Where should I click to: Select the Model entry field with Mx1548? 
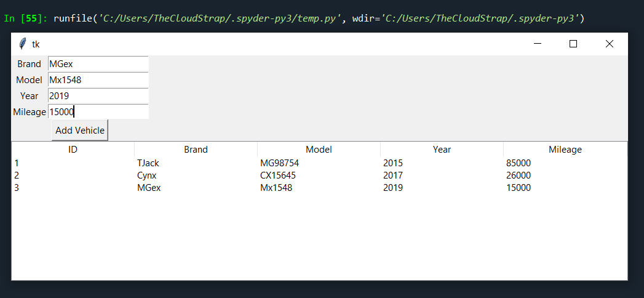98,80
